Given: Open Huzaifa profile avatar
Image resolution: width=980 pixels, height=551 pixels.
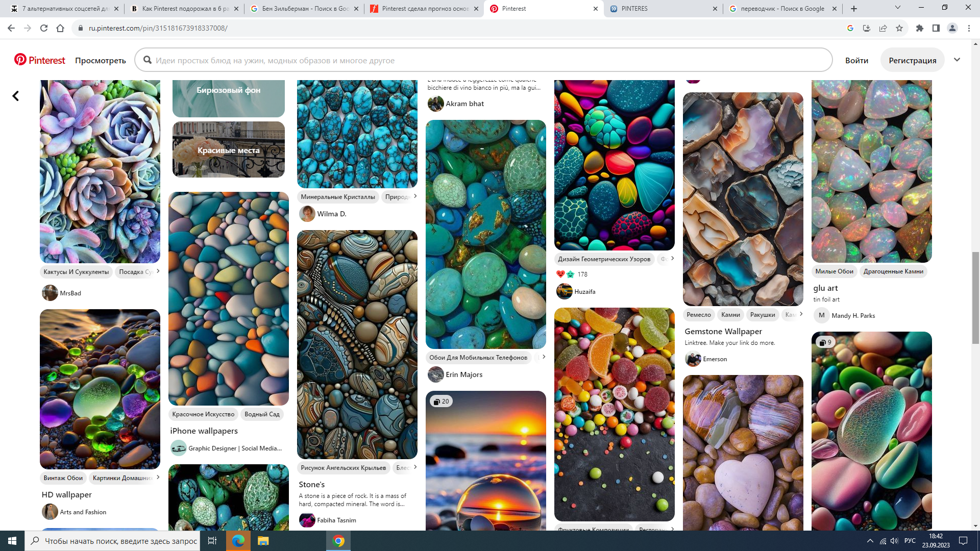Looking at the screenshot, I should (565, 292).
